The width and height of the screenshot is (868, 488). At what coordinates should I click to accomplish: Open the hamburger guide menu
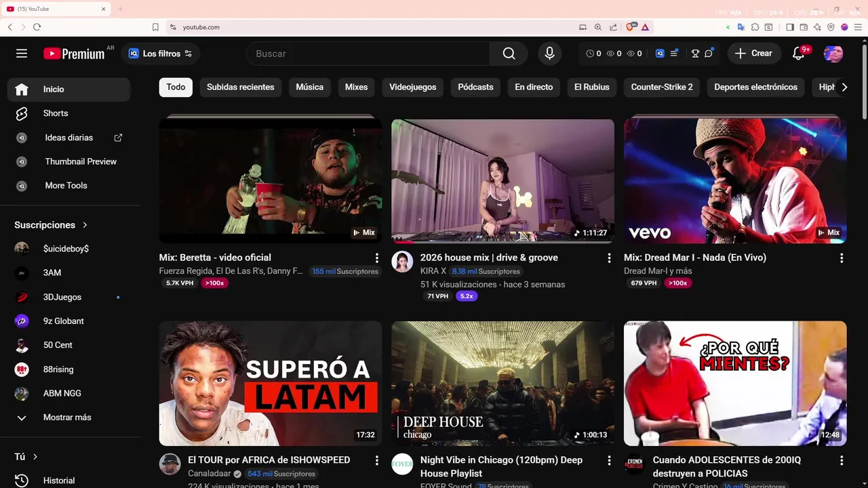(22, 54)
